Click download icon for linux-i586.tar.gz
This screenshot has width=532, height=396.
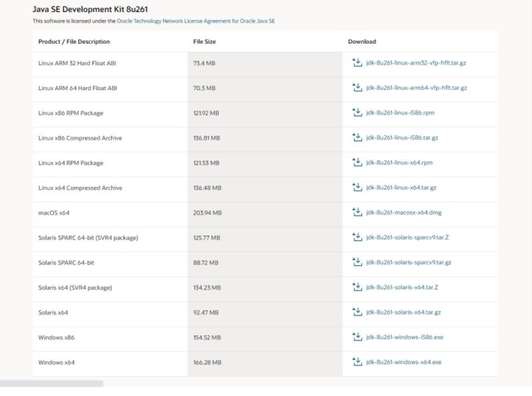(358, 137)
